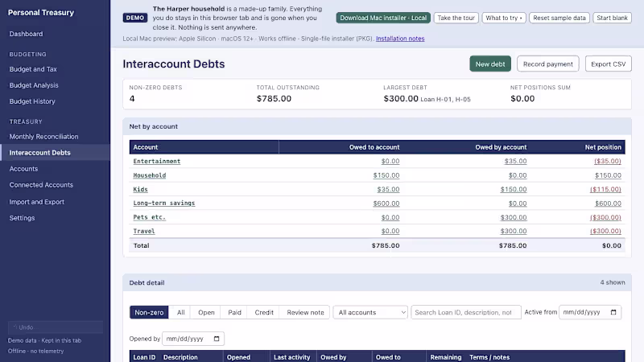Viewport: 644px width, 362px height.
Task: Switch to the Paid filter tab
Action: click(x=234, y=312)
